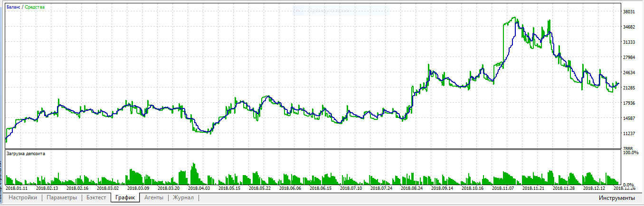Click the 21285 axis value
The width and height of the screenshot is (644, 206).
point(629,88)
